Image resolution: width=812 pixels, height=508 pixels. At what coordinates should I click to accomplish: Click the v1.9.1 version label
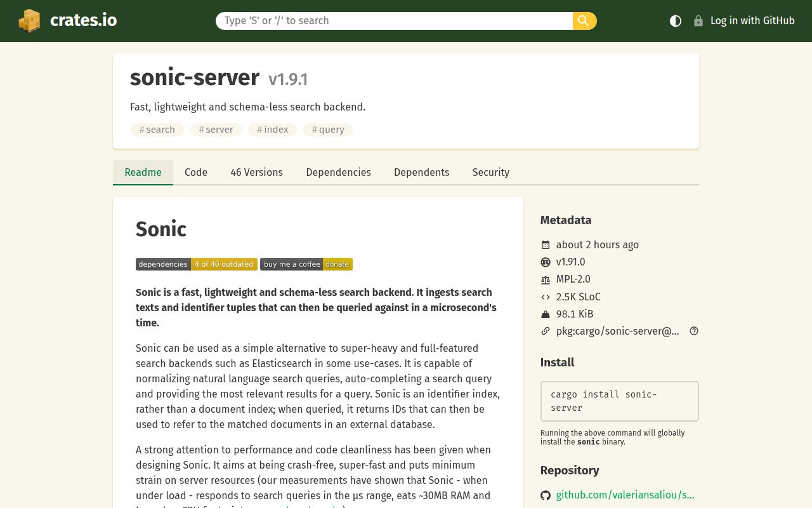288,79
